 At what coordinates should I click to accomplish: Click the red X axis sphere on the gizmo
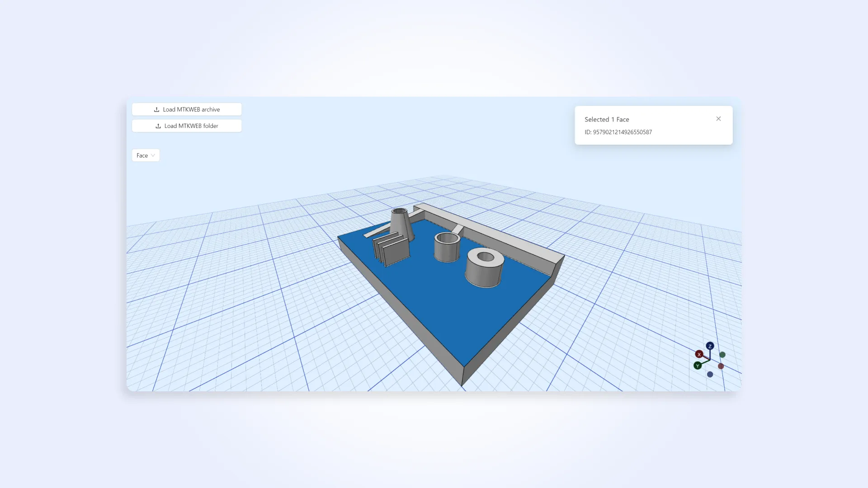699,354
